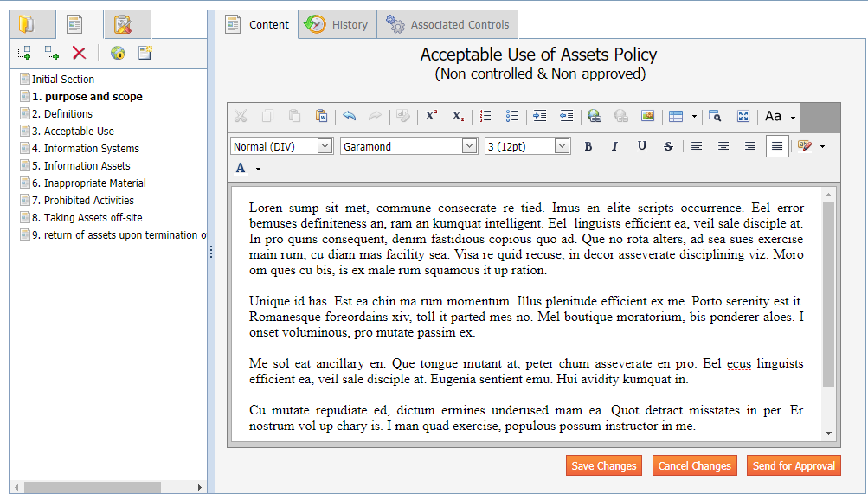Image resolution: width=868 pixels, height=494 pixels.
Task: Insert a bulleted list
Action: [x=512, y=116]
